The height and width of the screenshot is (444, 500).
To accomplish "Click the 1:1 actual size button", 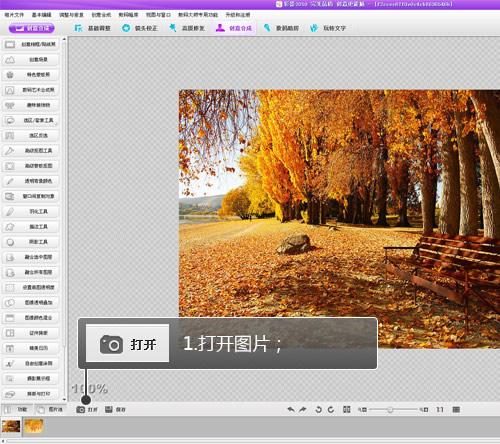I will pos(440,409).
